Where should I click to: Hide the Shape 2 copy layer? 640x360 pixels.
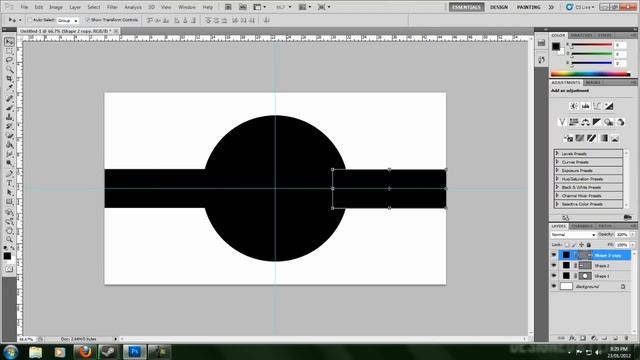pos(554,255)
